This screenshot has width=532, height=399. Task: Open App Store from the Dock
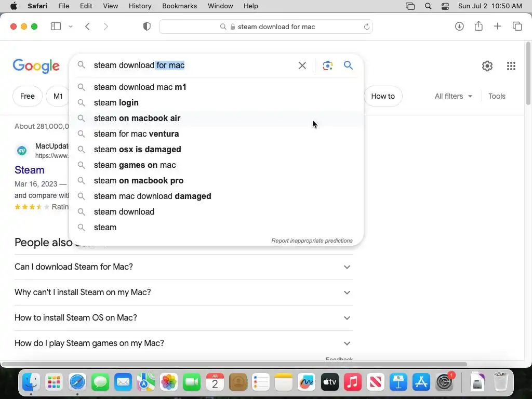pyautogui.click(x=421, y=382)
